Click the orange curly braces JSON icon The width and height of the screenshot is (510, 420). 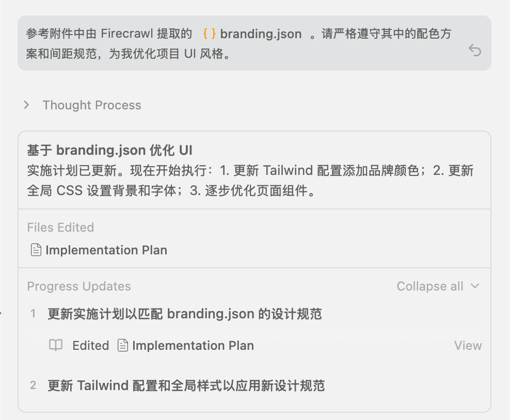point(209,34)
